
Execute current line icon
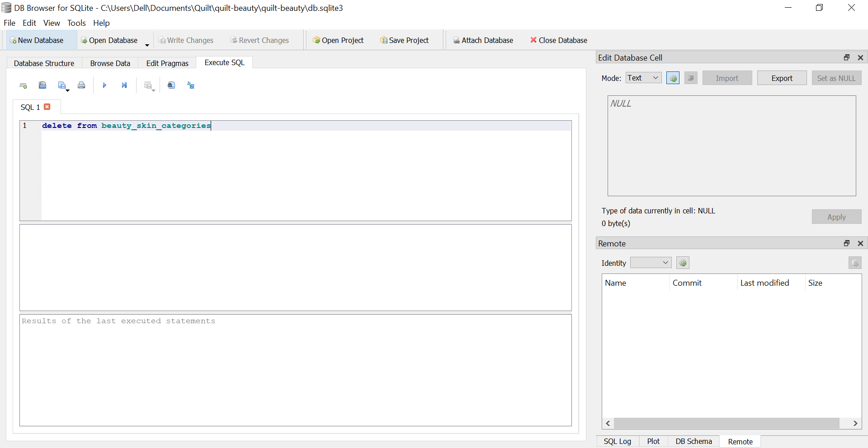point(124,85)
